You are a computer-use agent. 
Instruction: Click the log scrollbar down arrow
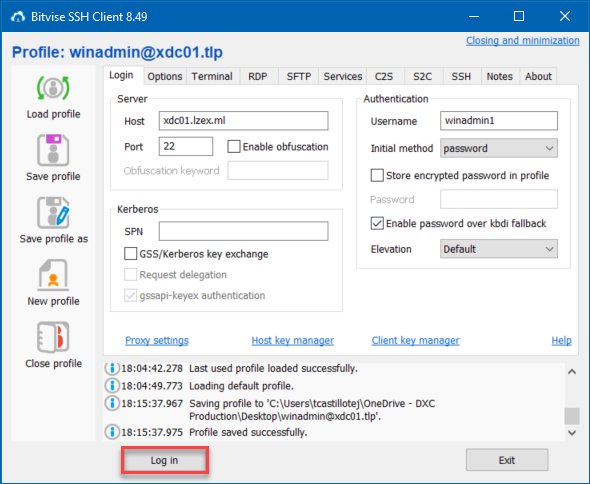pos(572,432)
